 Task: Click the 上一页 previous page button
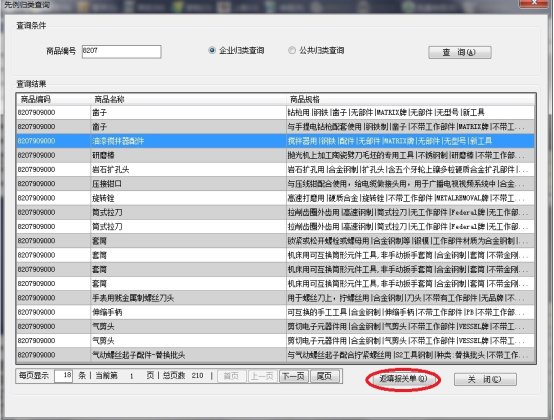coord(263,376)
